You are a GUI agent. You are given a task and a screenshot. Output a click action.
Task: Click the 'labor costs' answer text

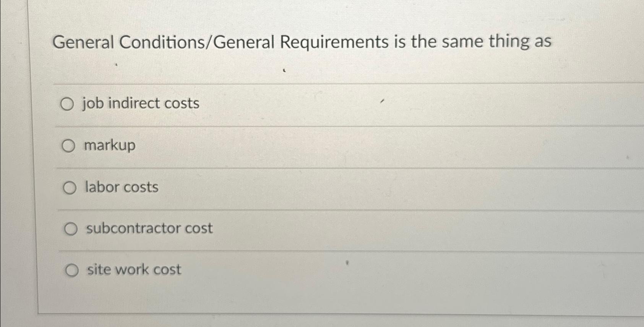[x=122, y=187]
